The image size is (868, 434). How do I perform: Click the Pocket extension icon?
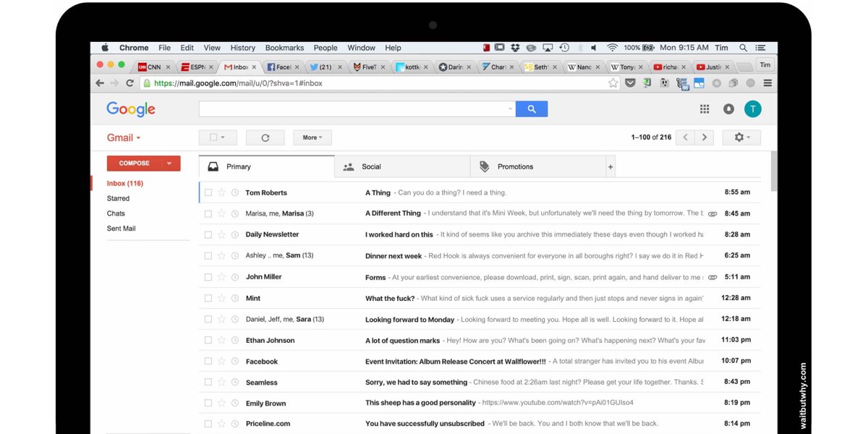click(631, 83)
